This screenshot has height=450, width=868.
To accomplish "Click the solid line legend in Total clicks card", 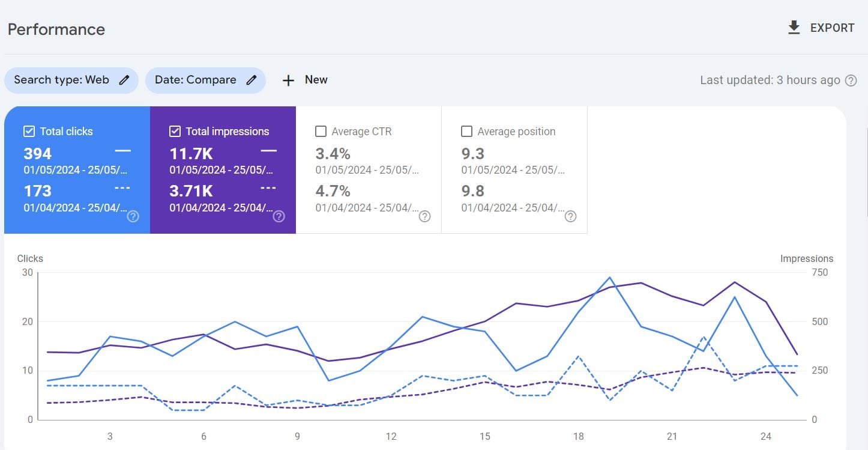I will (x=122, y=150).
